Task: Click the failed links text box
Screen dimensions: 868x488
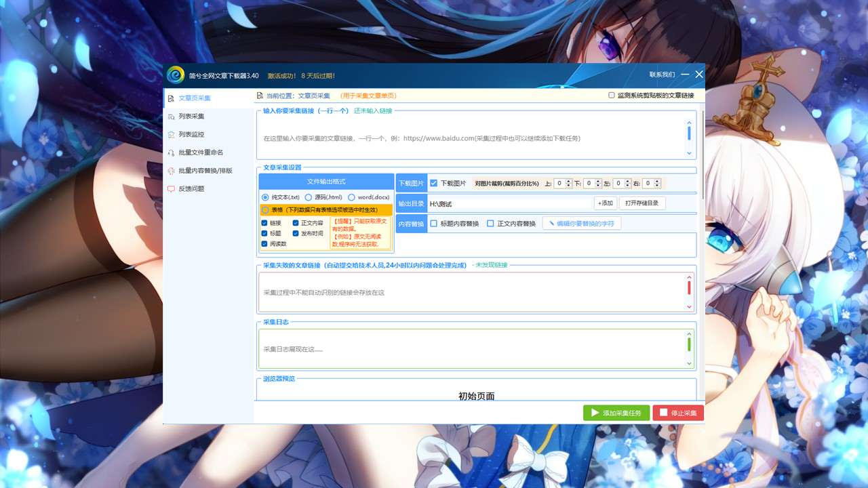Action: coord(476,292)
